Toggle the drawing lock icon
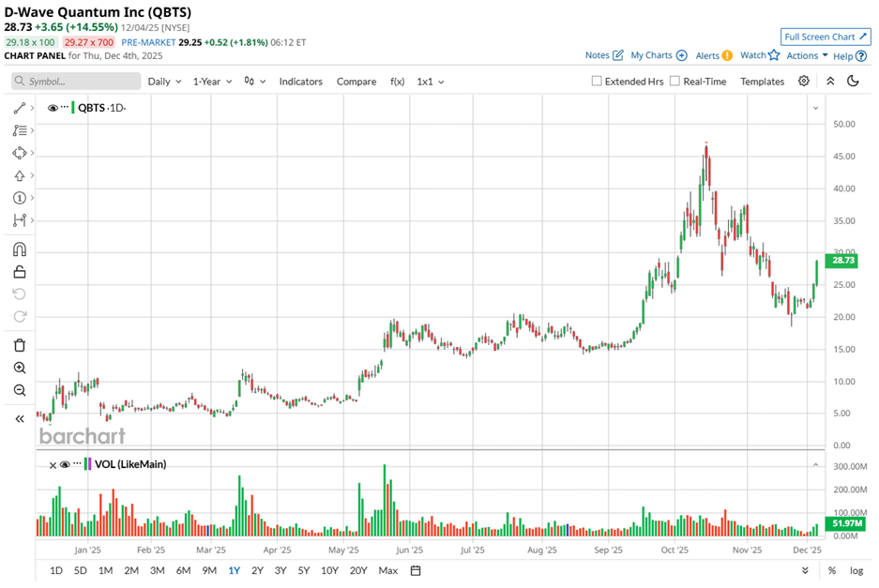Viewport: 879px width, 588px height. [x=20, y=272]
